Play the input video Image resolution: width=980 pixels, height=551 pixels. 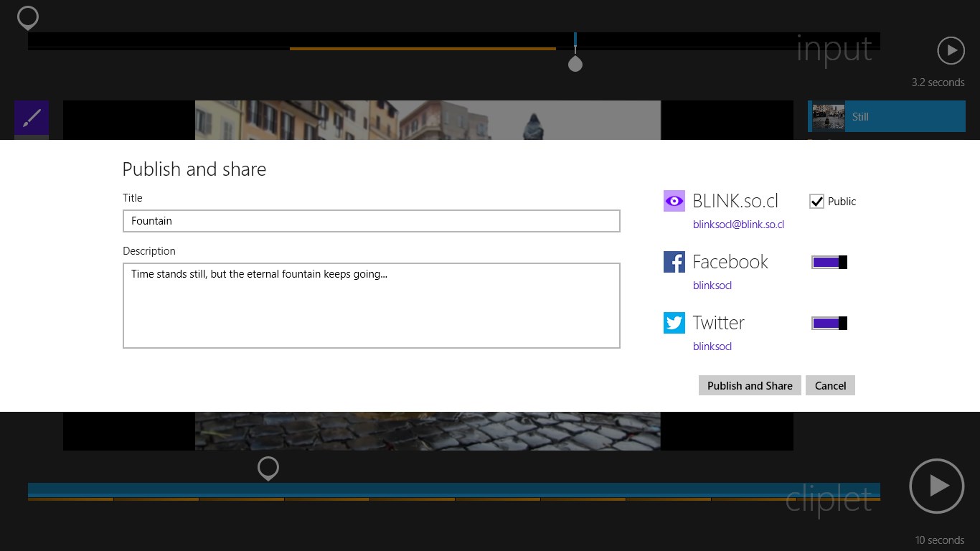click(951, 51)
